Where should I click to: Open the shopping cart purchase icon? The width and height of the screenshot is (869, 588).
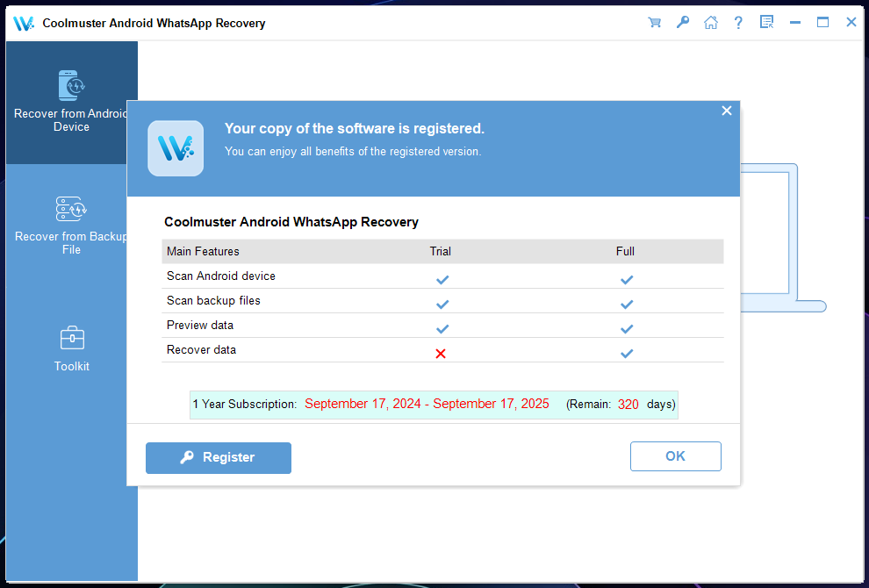(654, 23)
